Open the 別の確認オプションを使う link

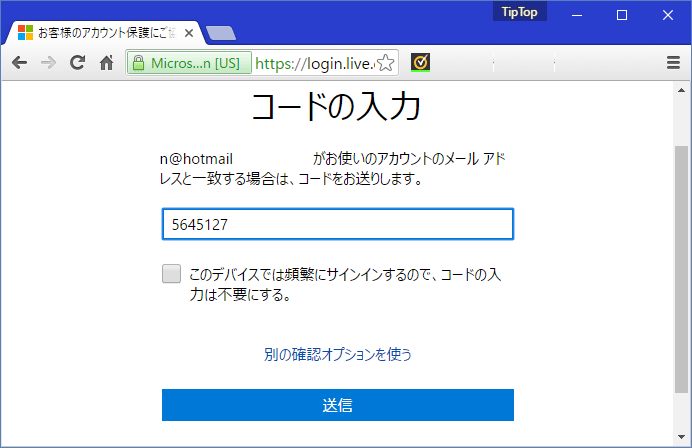tap(338, 354)
